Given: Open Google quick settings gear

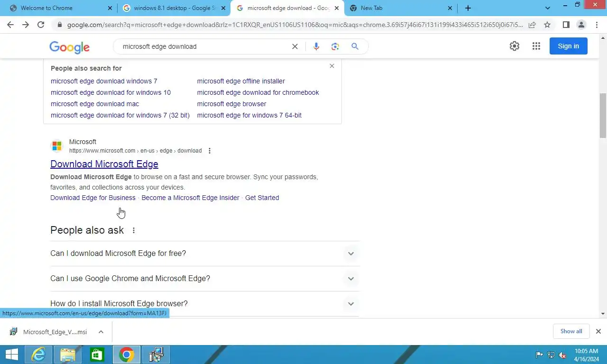Looking at the screenshot, I should click(515, 46).
